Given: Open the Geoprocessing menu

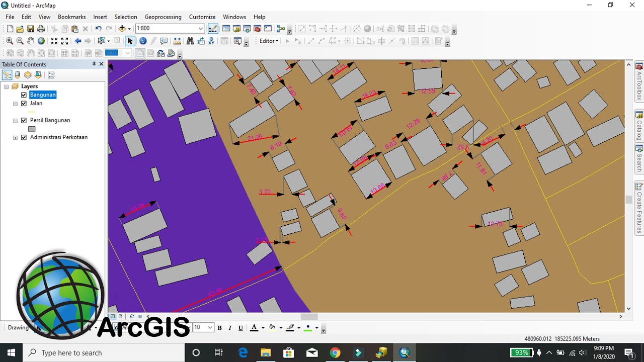Looking at the screenshot, I should (163, 17).
